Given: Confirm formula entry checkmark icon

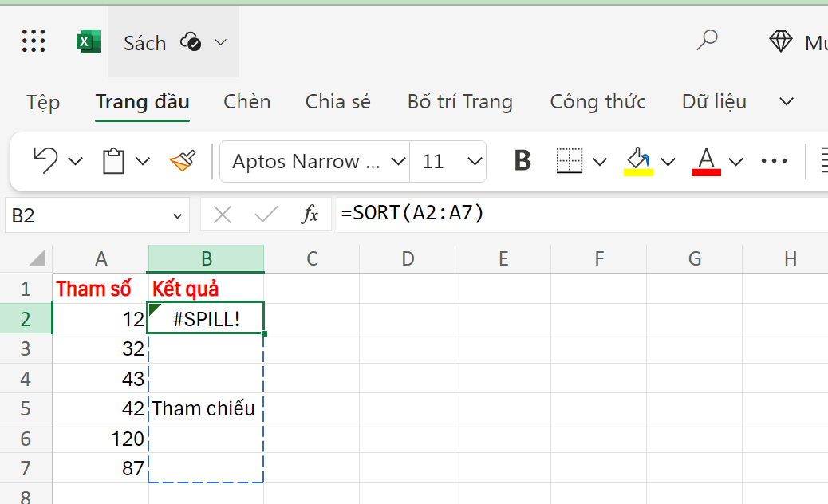Looking at the screenshot, I should 266,215.
